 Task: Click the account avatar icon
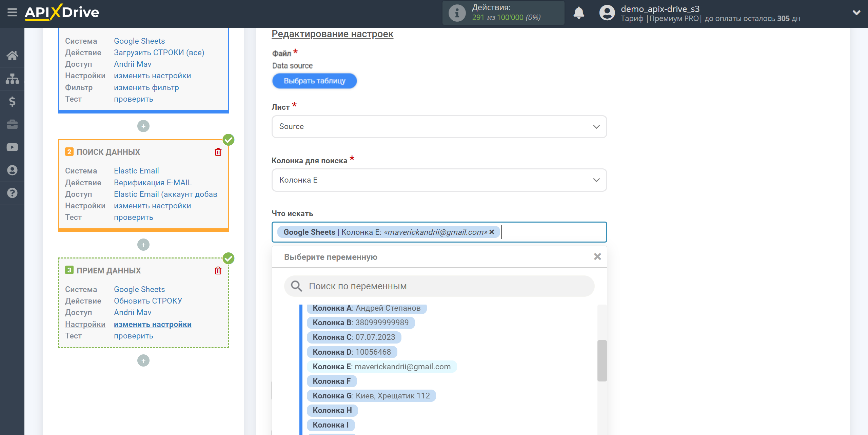[607, 13]
